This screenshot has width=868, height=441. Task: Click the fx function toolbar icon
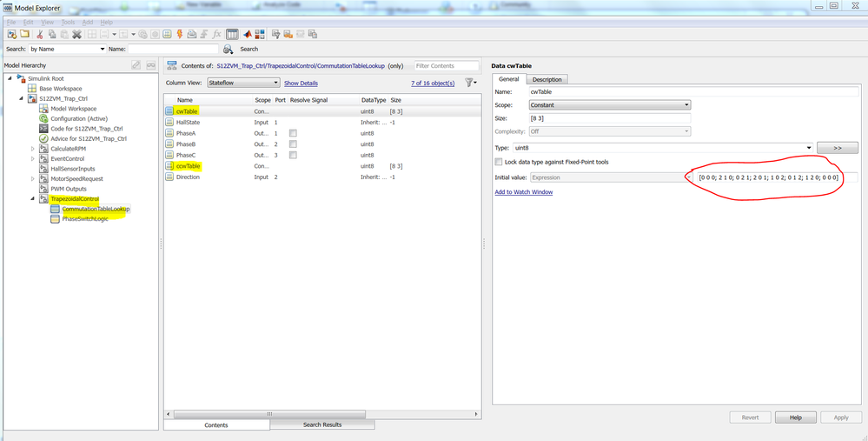(x=217, y=34)
